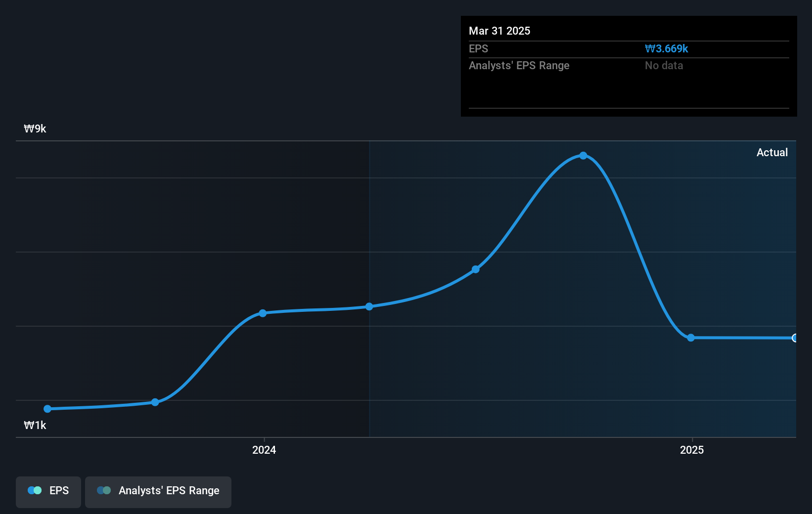Select the data point before the peak rise
The width and height of the screenshot is (812, 514).
[476, 269]
